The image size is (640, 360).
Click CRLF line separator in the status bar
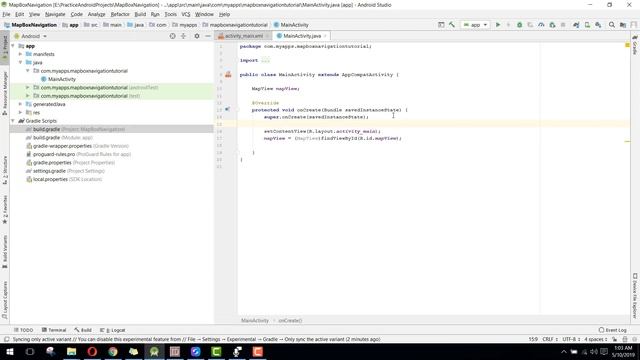pos(550,339)
